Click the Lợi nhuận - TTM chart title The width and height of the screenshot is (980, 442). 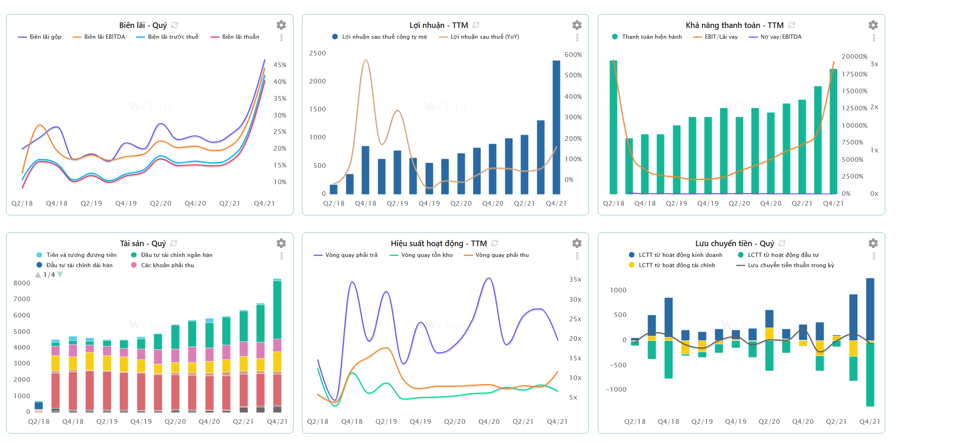(x=439, y=25)
